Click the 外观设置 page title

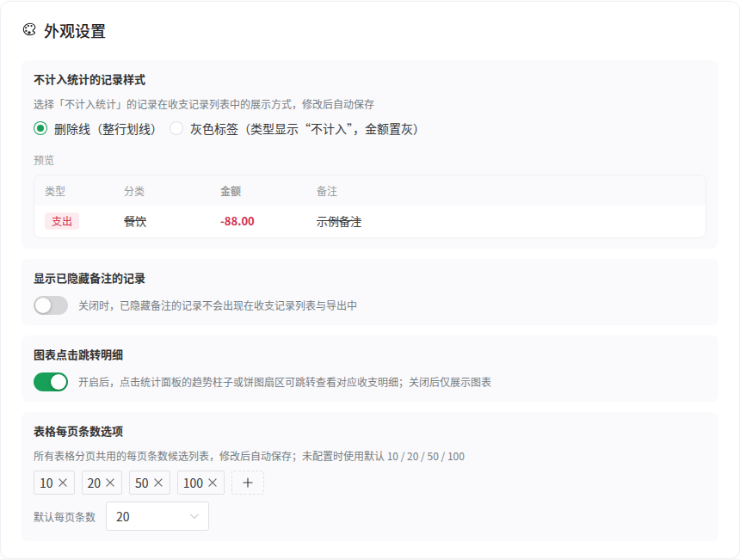pyautogui.click(x=75, y=31)
